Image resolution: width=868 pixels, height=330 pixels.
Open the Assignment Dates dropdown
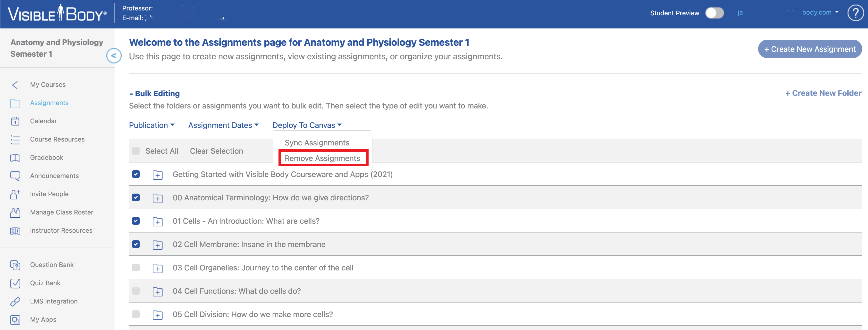[223, 125]
